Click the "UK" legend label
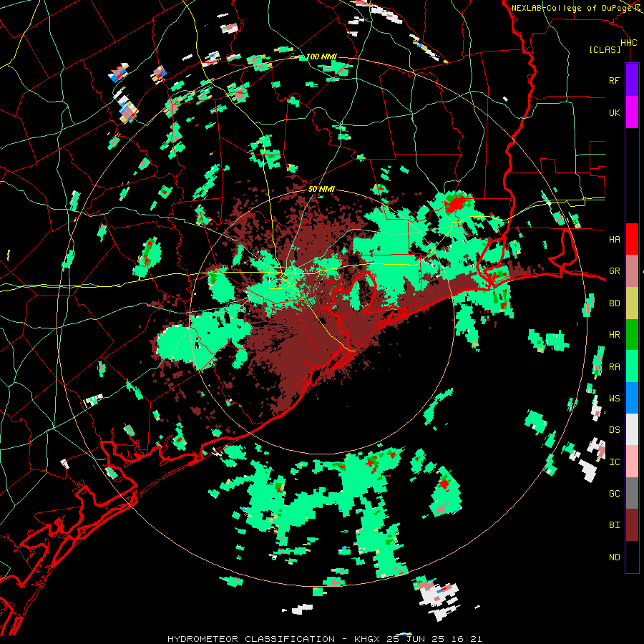 pyautogui.click(x=614, y=113)
